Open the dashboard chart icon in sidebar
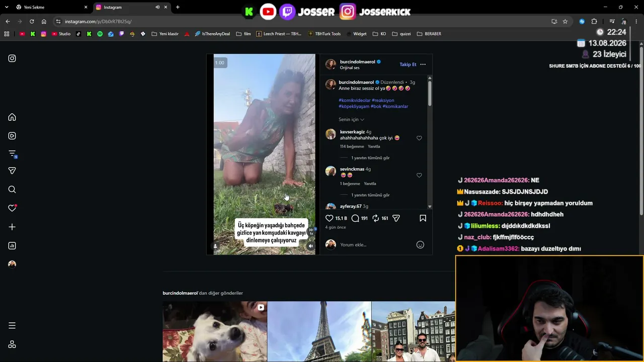Viewport: 644px width, 362px height. pyautogui.click(x=12, y=246)
